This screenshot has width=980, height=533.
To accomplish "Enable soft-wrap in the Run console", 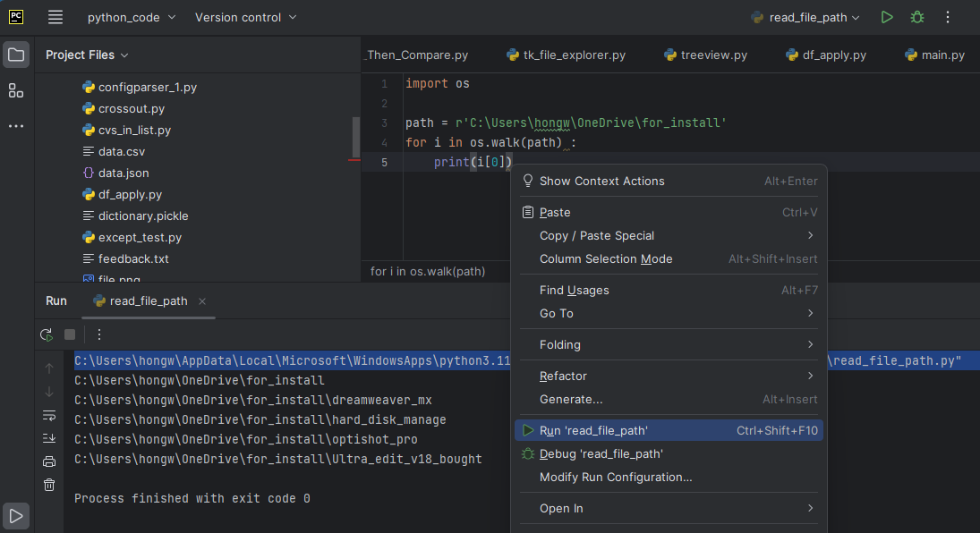I will pos(48,417).
